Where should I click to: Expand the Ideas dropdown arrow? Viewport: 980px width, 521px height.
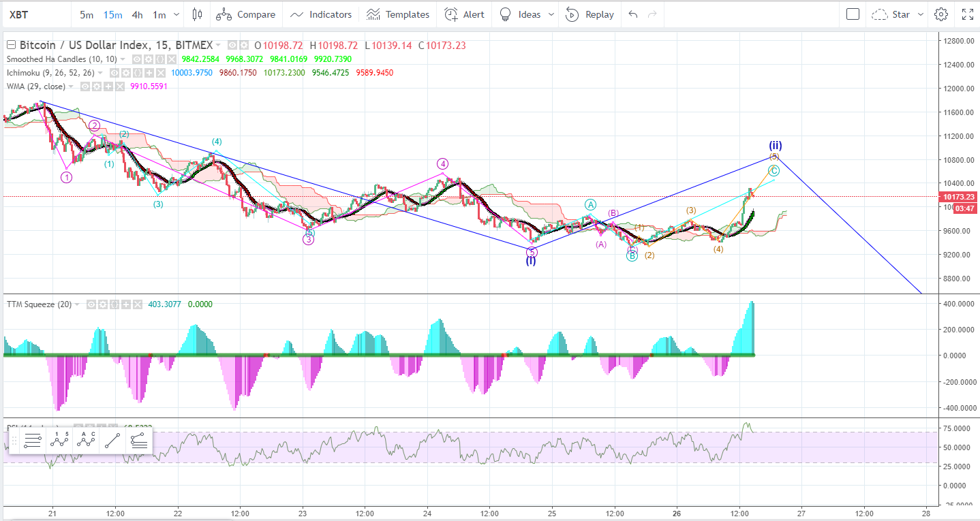551,14
